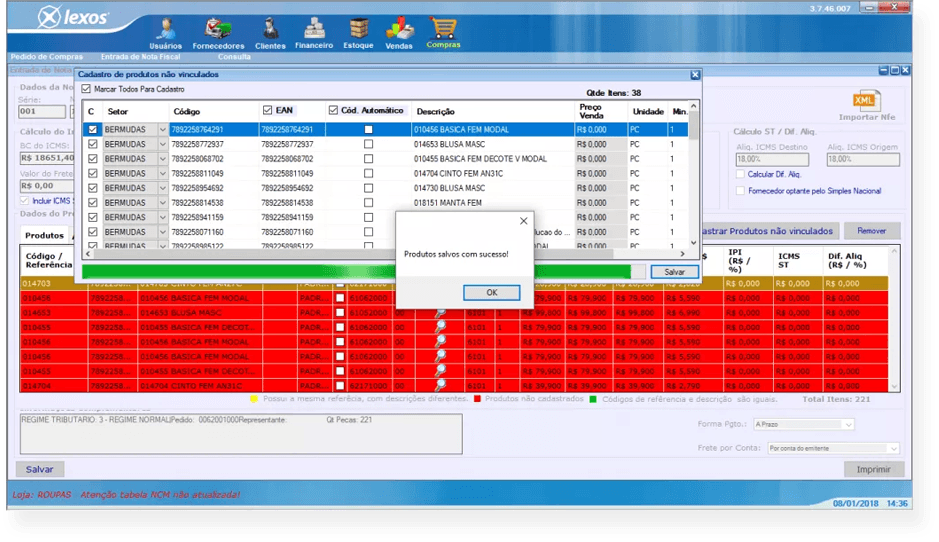The image size is (939, 542).
Task: Open the Fornecedores module icon
Action: tap(218, 34)
